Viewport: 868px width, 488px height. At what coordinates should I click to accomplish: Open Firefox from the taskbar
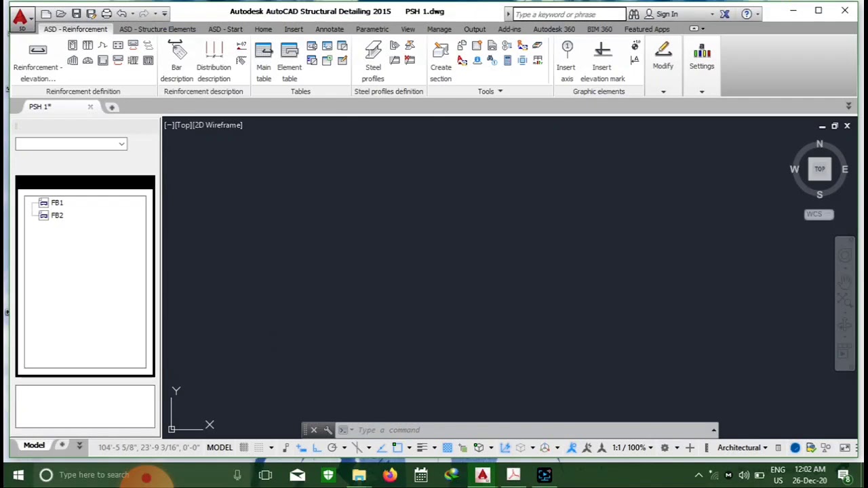coord(390,474)
